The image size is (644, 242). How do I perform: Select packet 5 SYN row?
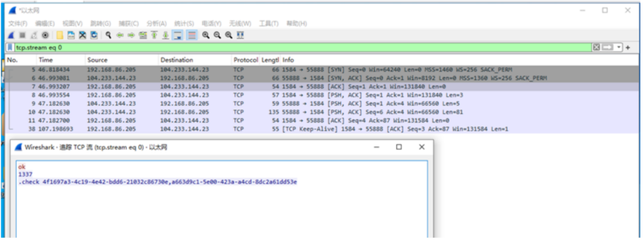click(x=322, y=69)
